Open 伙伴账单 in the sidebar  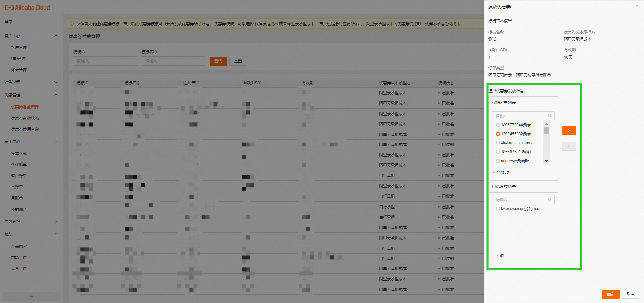pyautogui.click(x=19, y=164)
